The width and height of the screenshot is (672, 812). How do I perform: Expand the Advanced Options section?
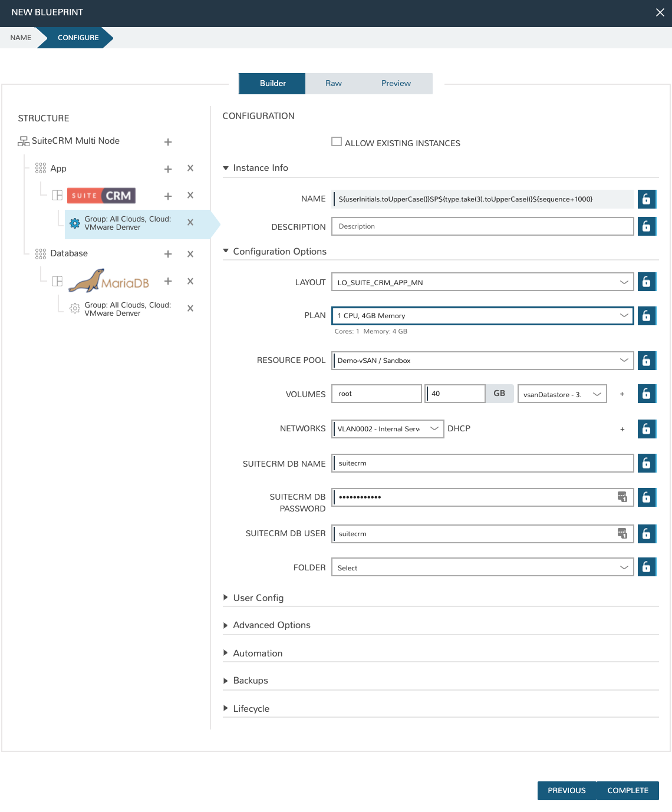(x=271, y=625)
